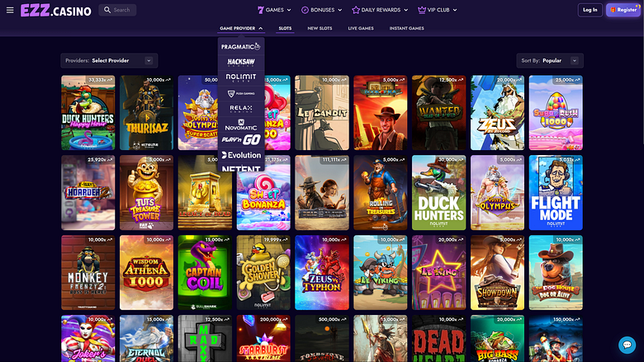Viewport: 644px width, 362px height.
Task: Open the Rolling Treasures game tile
Action: click(381, 193)
